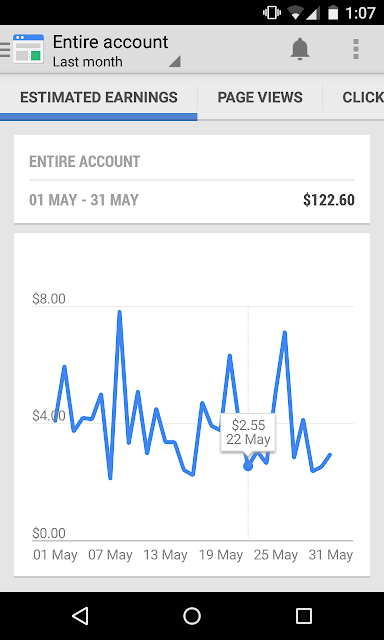Open the hamburger navigation drawer
The image size is (384, 640).
click(x=4, y=49)
